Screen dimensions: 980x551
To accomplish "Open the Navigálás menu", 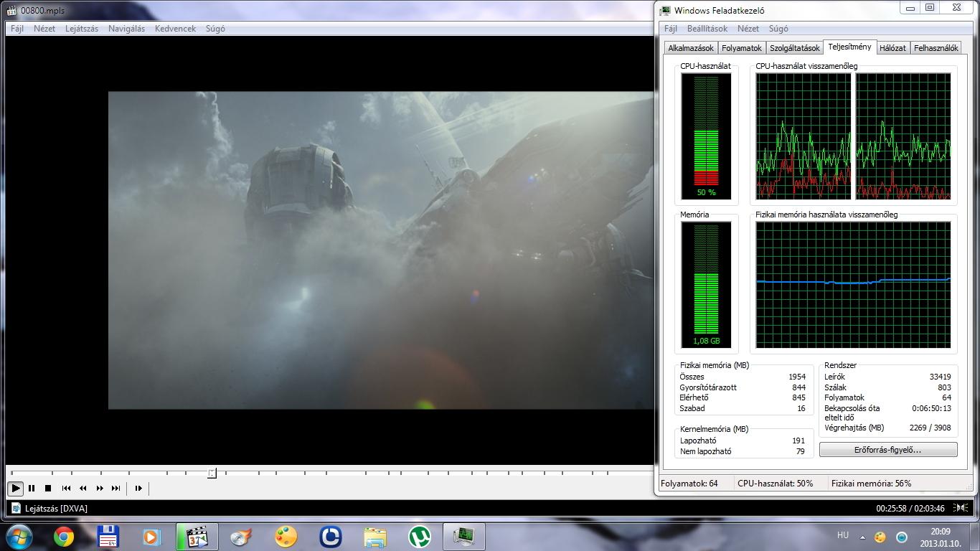I will point(126,29).
